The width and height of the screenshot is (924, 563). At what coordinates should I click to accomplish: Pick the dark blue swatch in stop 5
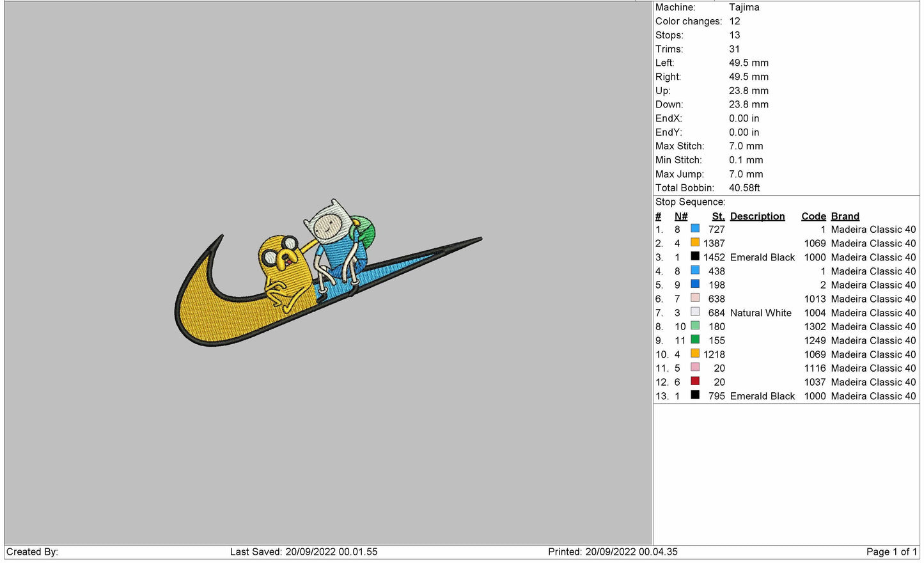[695, 284]
